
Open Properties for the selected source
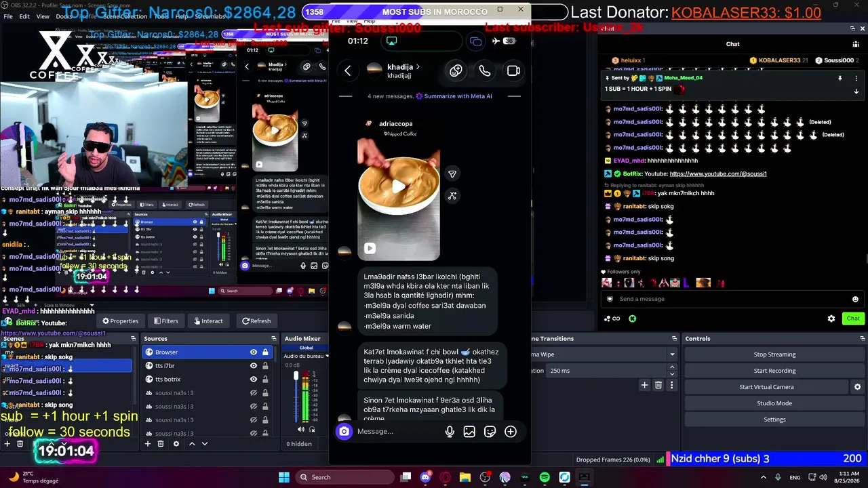click(120, 321)
